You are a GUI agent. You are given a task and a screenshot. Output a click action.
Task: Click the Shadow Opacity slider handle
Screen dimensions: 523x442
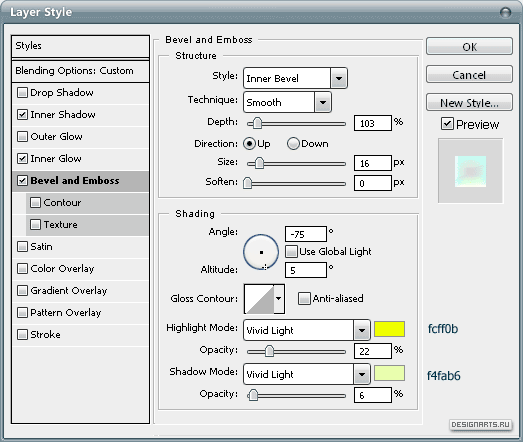[x=253, y=395]
